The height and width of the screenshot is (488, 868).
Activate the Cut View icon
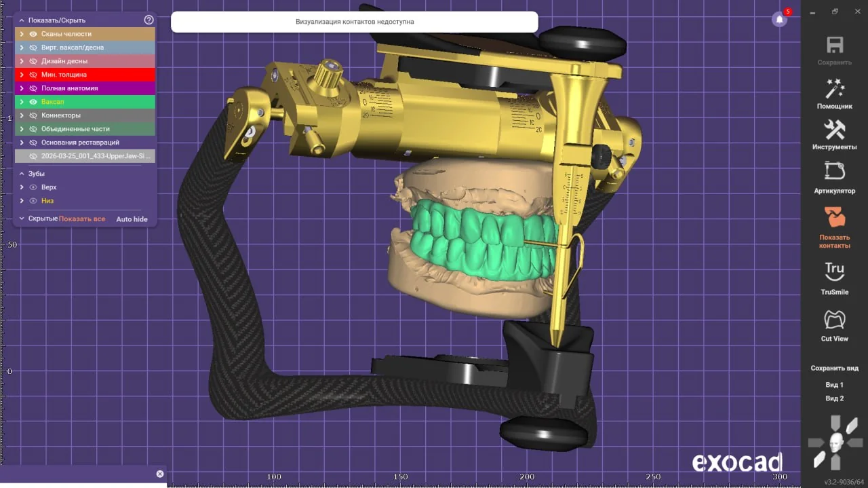(834, 319)
